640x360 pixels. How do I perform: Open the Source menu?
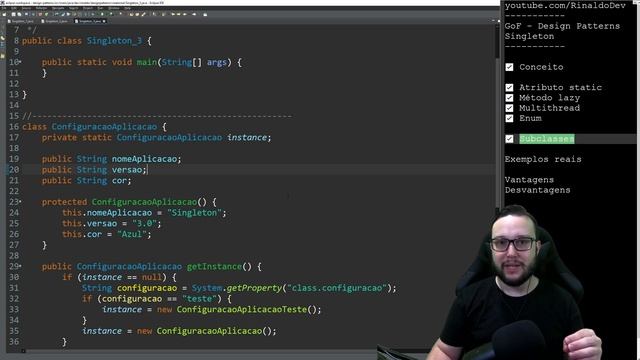[x=26, y=8]
